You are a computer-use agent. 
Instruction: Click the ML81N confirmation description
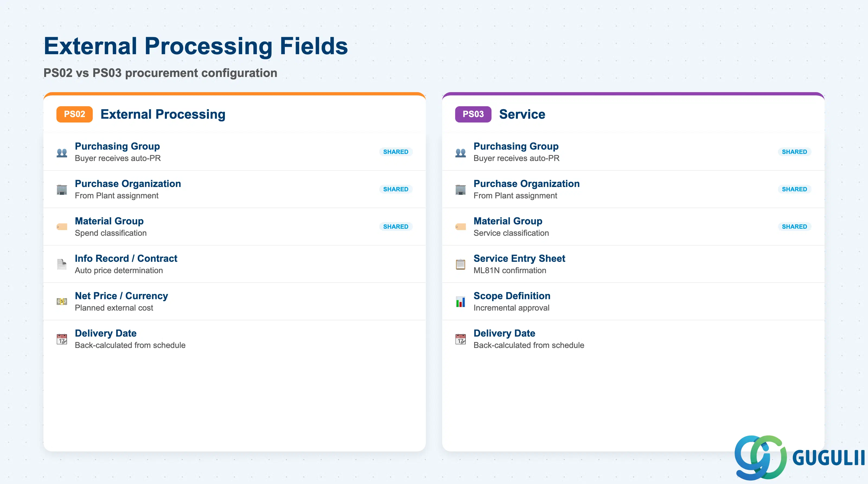click(x=510, y=270)
